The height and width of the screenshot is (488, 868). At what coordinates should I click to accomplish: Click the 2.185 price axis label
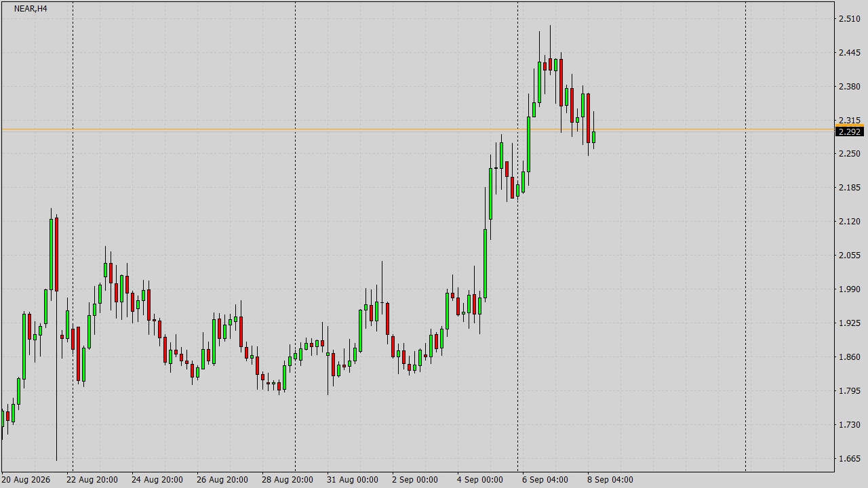coord(849,188)
